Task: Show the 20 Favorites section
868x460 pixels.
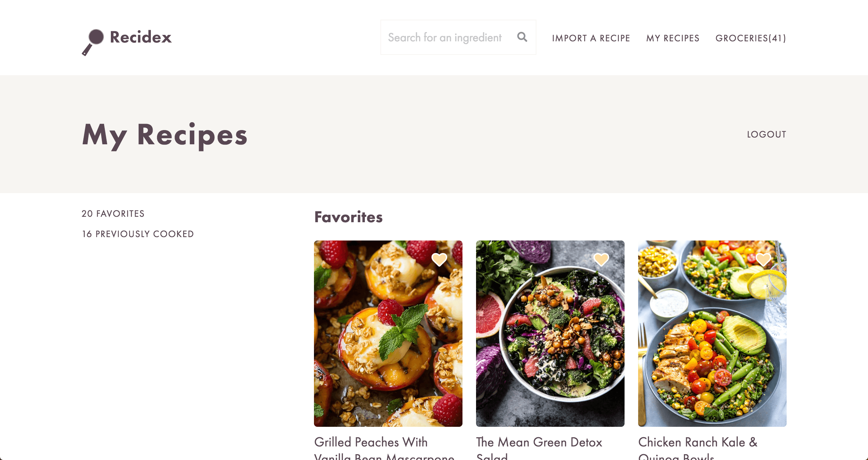Action: 113,214
